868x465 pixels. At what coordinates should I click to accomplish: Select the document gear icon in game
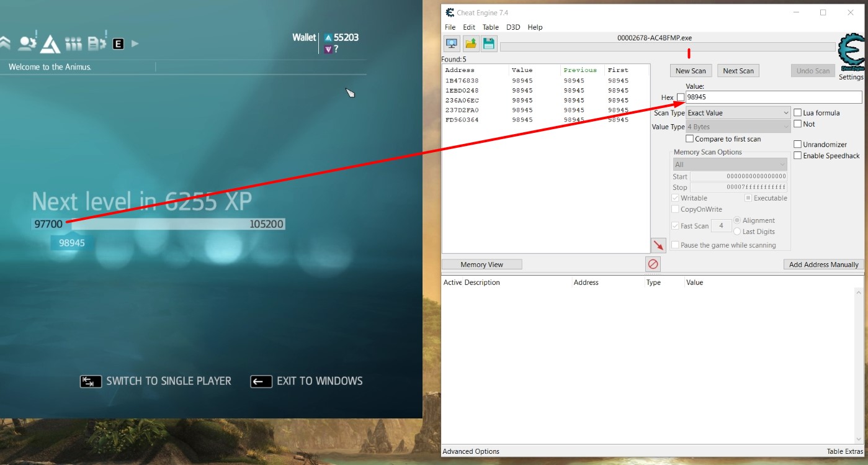(96, 43)
